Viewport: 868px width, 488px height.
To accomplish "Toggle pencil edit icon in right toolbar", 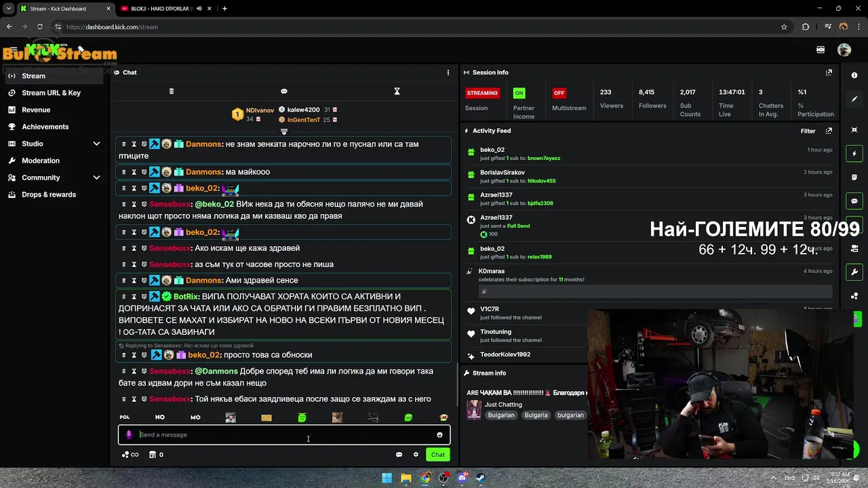I will [854, 99].
